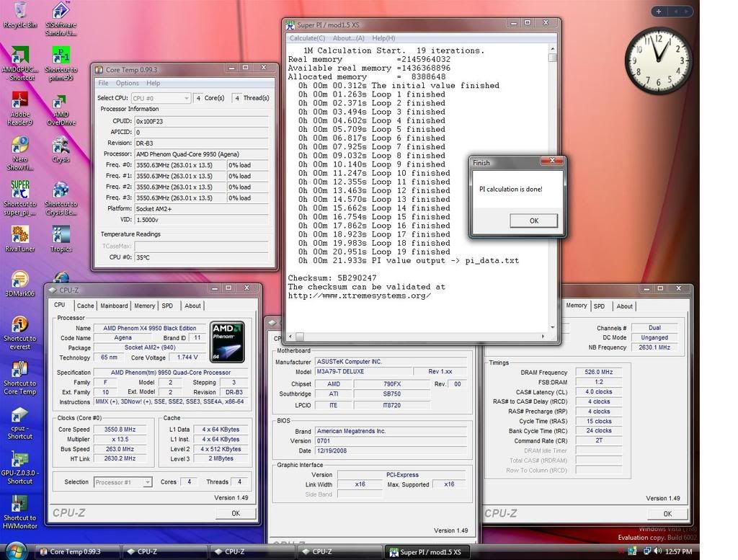Click the AMD Phenom logo in CPU-Z
Viewport: 738px width, 560px height.
point(227,342)
